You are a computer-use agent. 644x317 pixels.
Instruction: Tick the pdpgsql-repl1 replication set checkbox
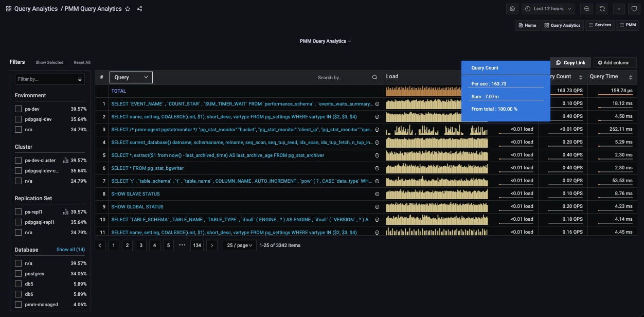19,222
